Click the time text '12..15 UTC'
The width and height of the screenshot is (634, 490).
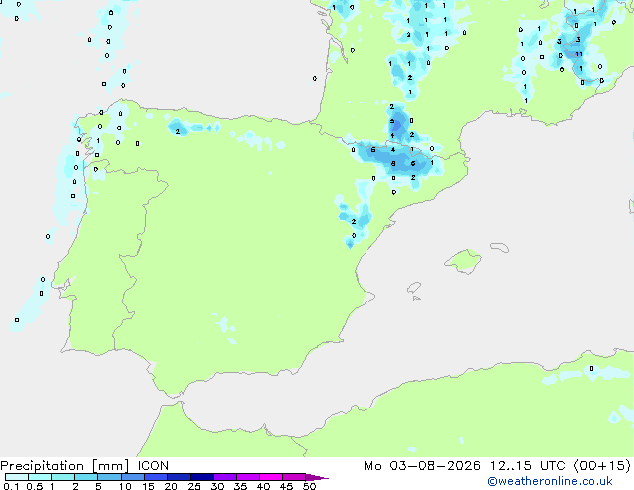coord(527,466)
